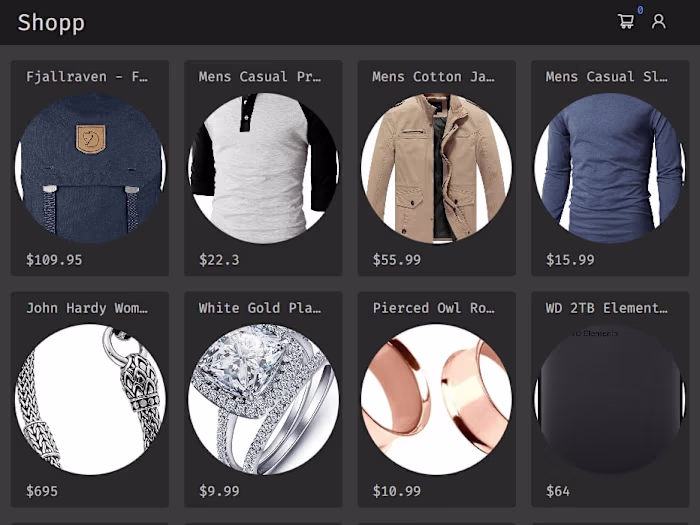The image size is (700, 525).
Task: Select the Pierced Owl Rose gold rings image
Action: [x=437, y=400]
